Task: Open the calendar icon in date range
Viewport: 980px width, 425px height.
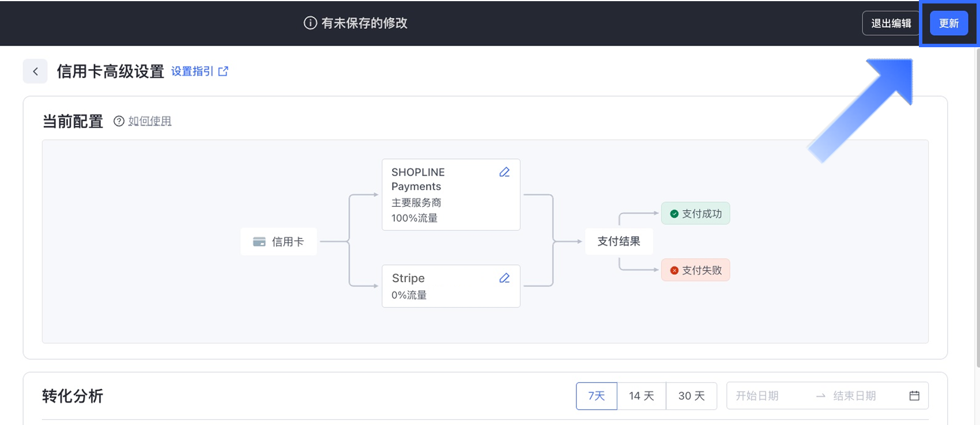Action: (x=914, y=396)
